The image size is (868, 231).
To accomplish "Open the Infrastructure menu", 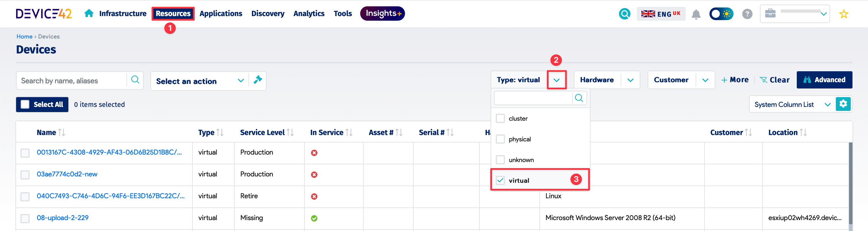I will coord(123,14).
